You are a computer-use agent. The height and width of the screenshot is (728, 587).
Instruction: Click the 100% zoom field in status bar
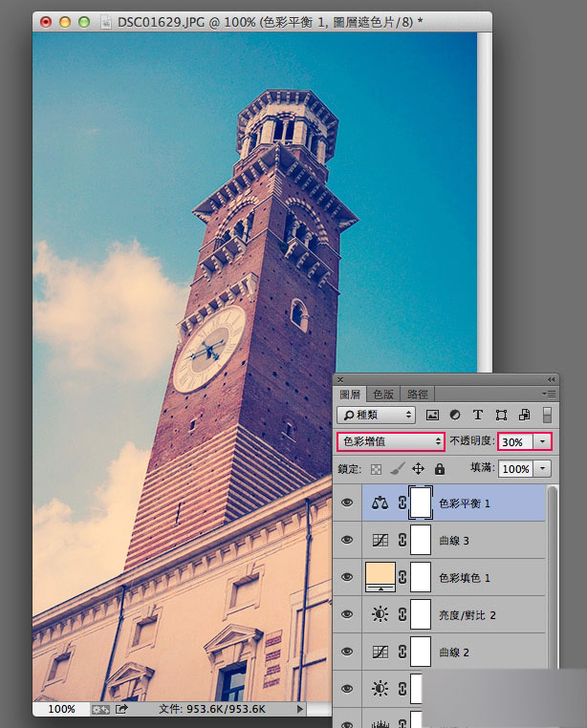pos(61,709)
